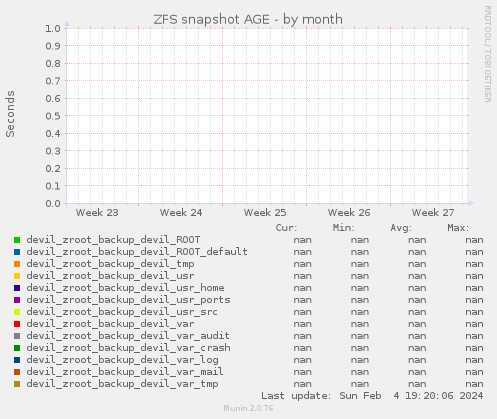Click the Week 23 axis label
Screen dimensions: 497x419
pyautogui.click(x=97, y=213)
